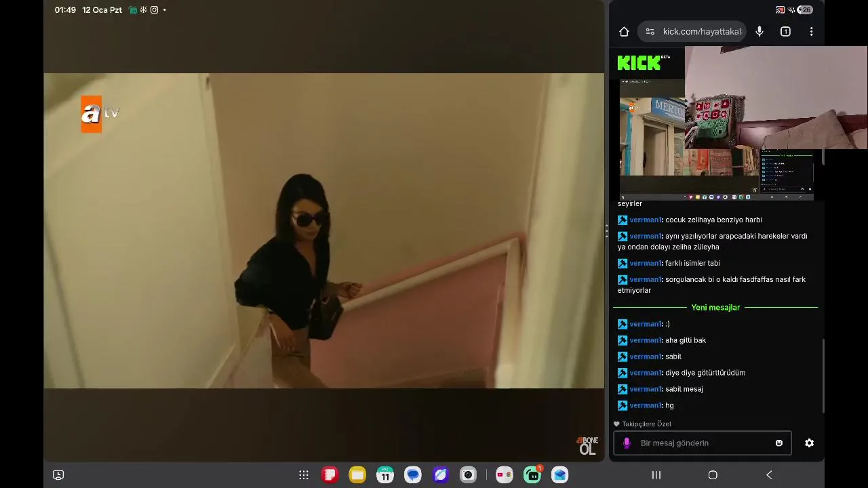Image resolution: width=868 pixels, height=488 pixels.
Task: Tap the Home navigation button
Action: coord(713,475)
